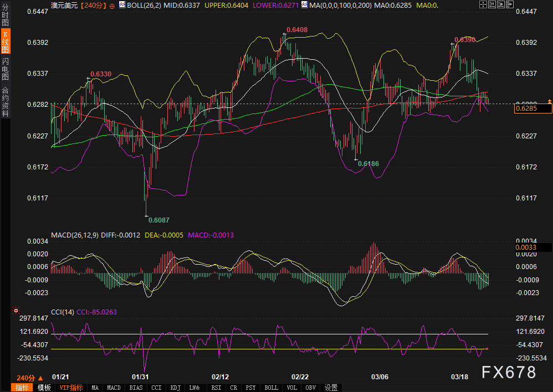
Task: Select the PSY indicator button
Action: 250,388
